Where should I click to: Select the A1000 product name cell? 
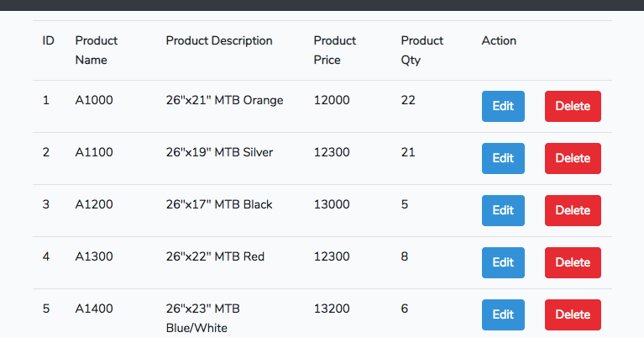coord(94,101)
